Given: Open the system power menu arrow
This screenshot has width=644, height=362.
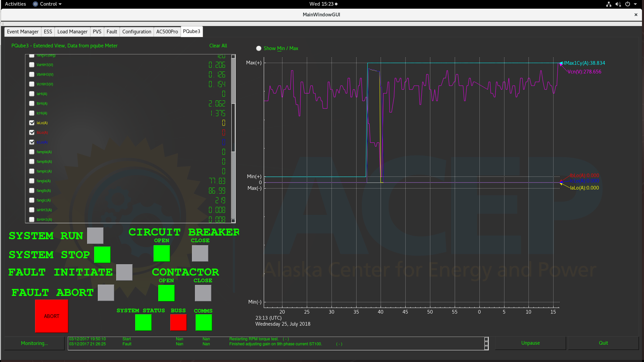Looking at the screenshot, I should point(635,4).
